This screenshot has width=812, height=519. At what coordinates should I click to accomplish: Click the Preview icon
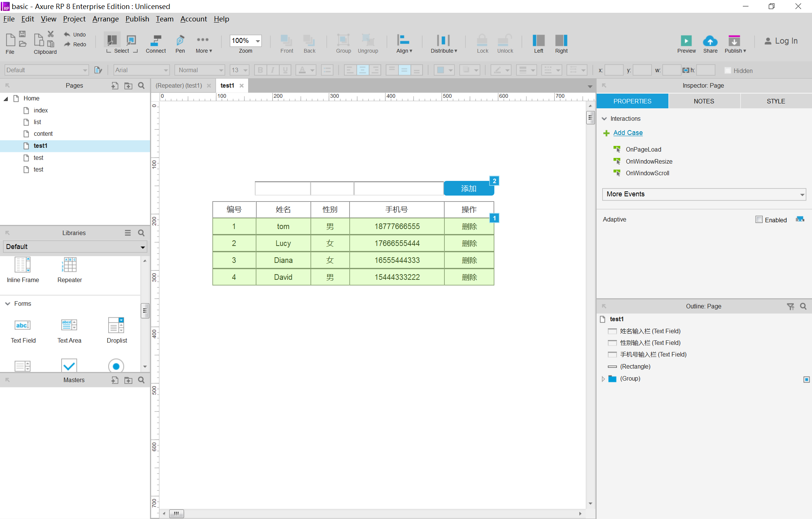tap(686, 41)
